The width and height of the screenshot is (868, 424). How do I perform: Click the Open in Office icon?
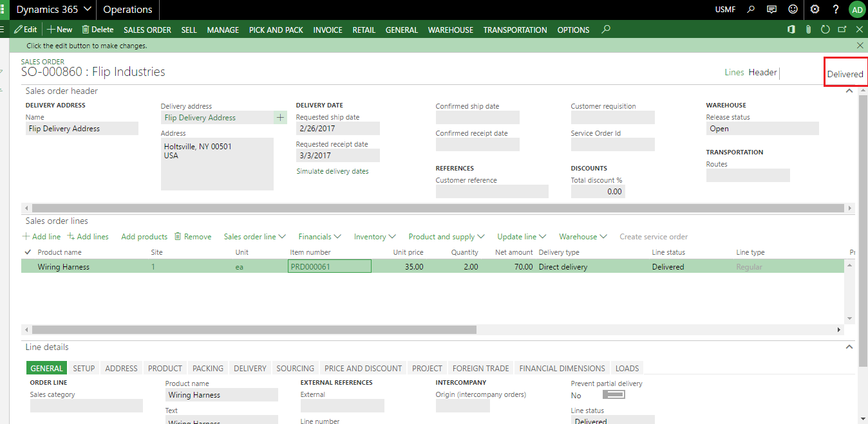point(791,30)
